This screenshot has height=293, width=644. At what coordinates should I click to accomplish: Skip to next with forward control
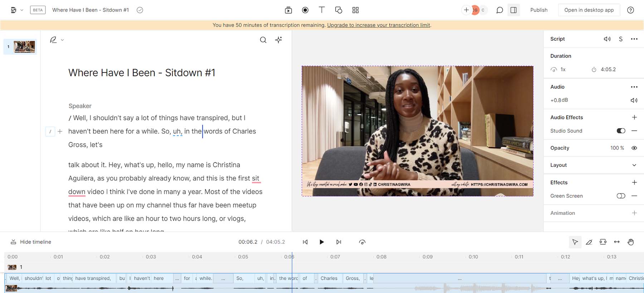tap(338, 242)
